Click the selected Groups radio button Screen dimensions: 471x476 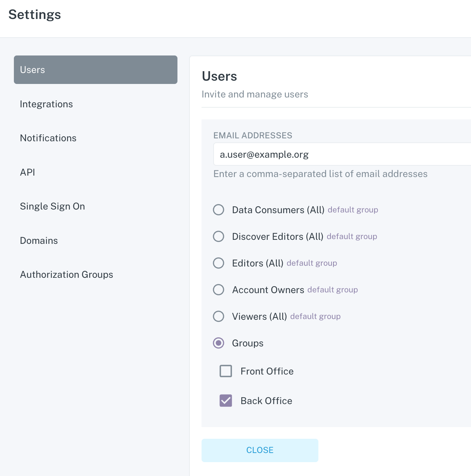[219, 343]
